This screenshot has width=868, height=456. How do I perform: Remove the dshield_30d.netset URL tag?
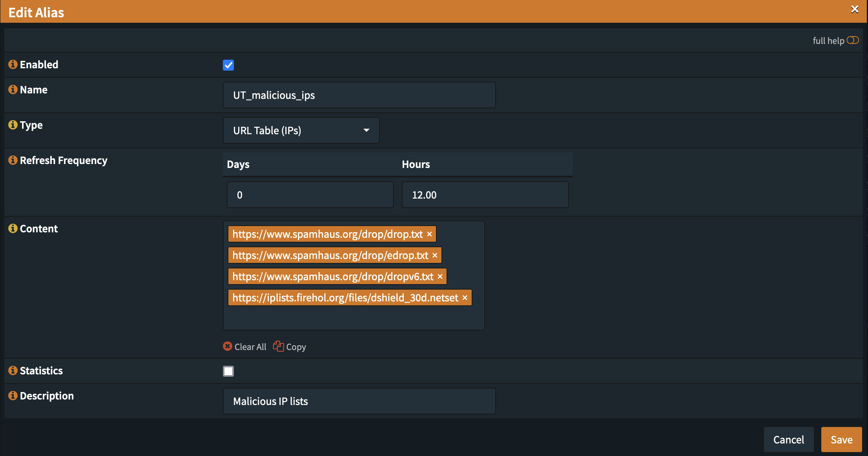[x=465, y=298]
